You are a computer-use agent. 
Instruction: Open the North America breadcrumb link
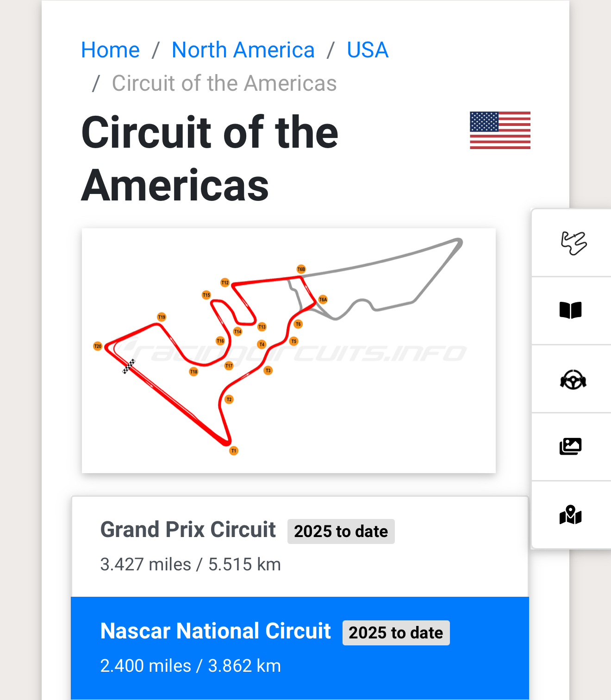243,50
